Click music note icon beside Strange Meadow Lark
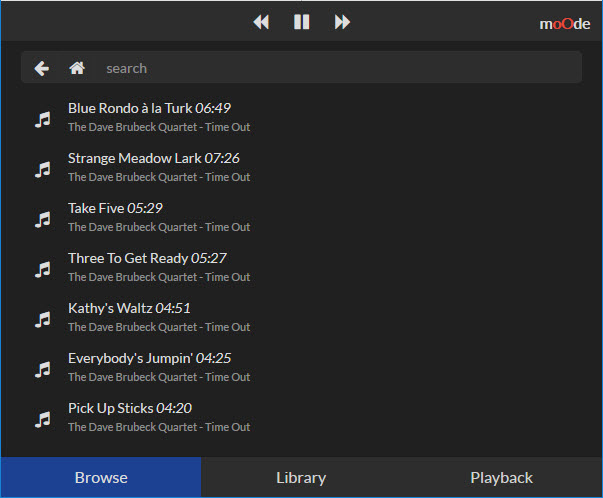This screenshot has height=498, width=603. click(x=43, y=169)
